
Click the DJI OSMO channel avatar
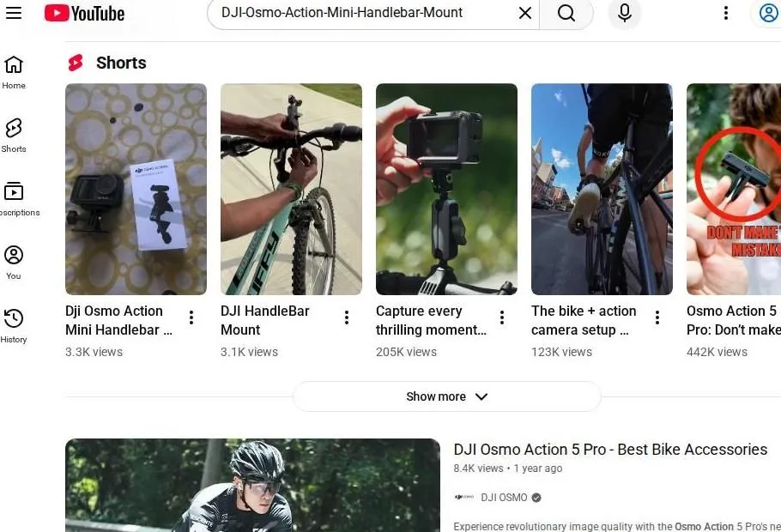463,497
